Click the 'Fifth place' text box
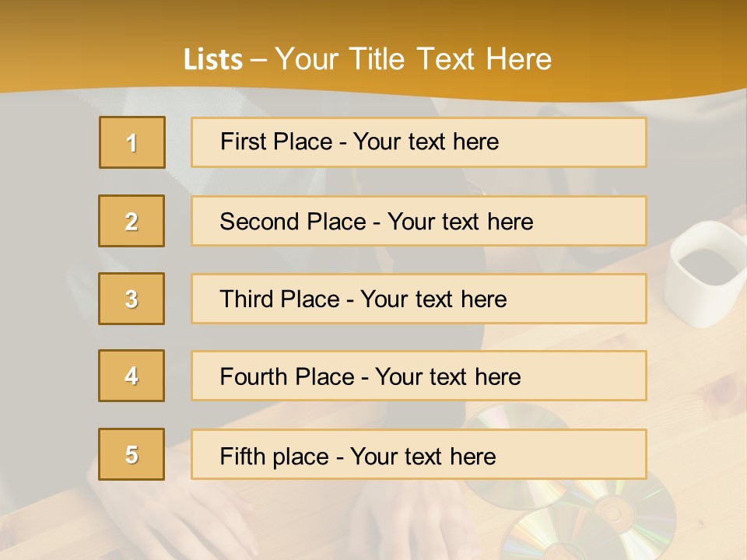This screenshot has width=747, height=560. click(419, 454)
